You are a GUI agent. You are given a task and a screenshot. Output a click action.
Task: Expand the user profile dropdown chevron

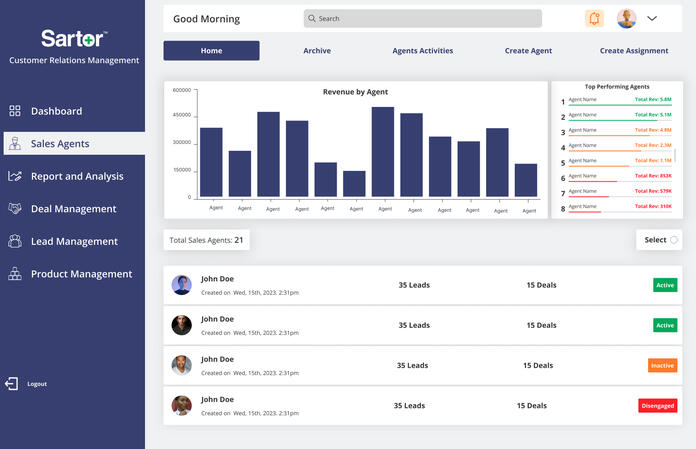[x=652, y=18]
